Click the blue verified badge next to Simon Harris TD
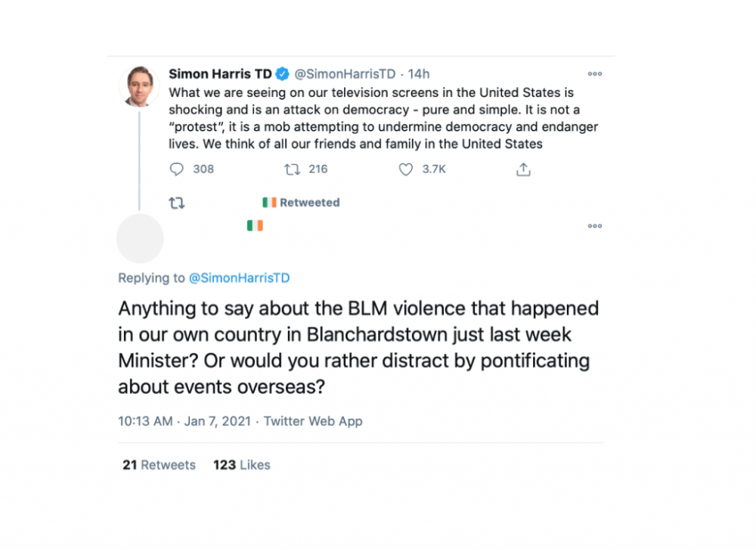 tap(282, 74)
